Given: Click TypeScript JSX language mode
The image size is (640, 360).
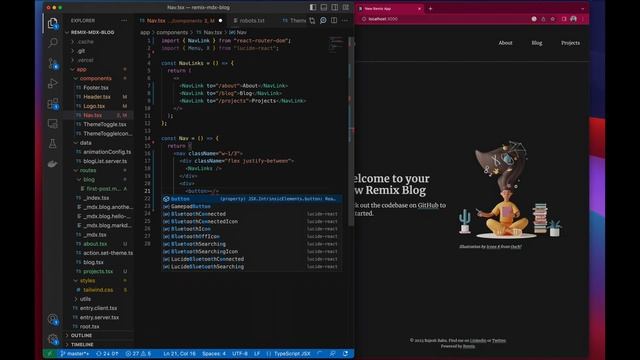Looking at the screenshot, I should point(292,353).
